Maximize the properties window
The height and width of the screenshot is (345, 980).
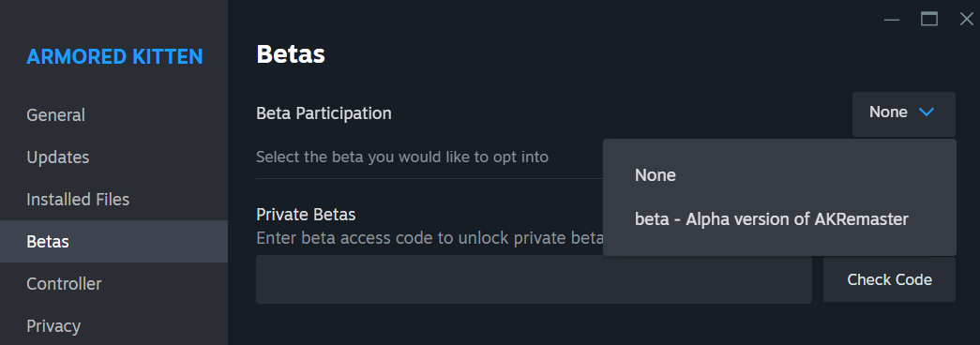pos(929,20)
